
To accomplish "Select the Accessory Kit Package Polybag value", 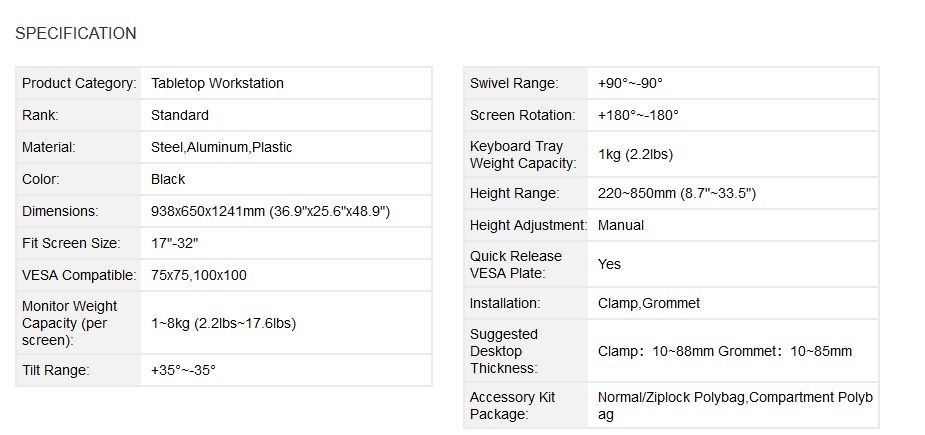I will (x=735, y=405).
